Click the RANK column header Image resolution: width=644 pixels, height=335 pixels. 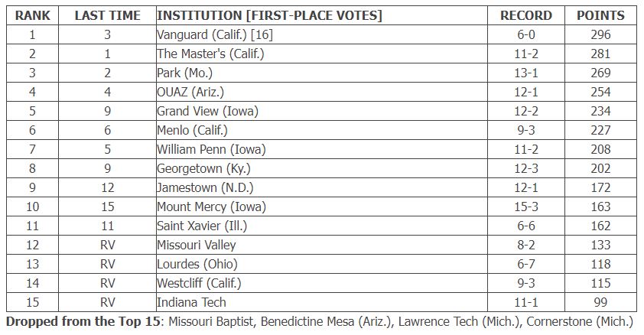pyautogui.click(x=32, y=15)
